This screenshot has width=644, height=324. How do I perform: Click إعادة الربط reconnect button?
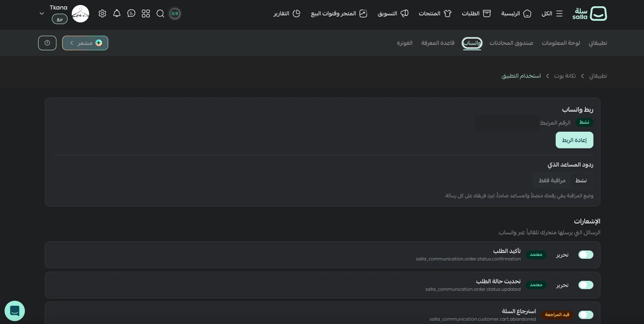[574, 140]
